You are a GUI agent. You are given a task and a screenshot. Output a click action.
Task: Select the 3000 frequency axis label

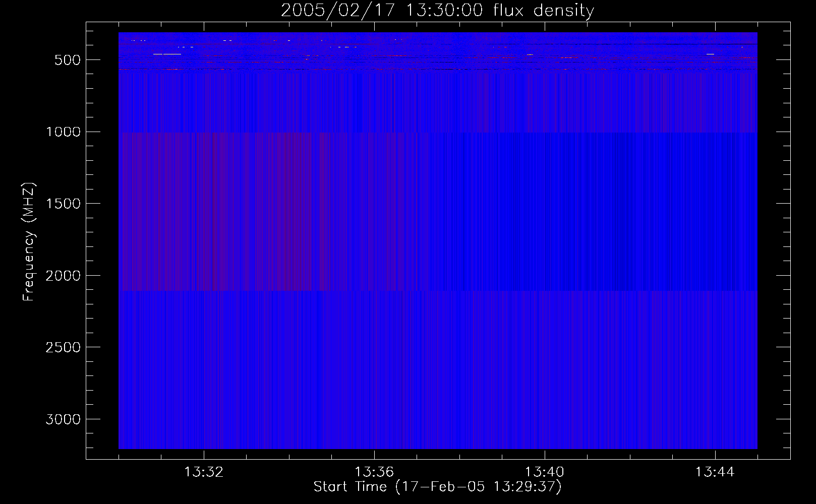(63, 419)
